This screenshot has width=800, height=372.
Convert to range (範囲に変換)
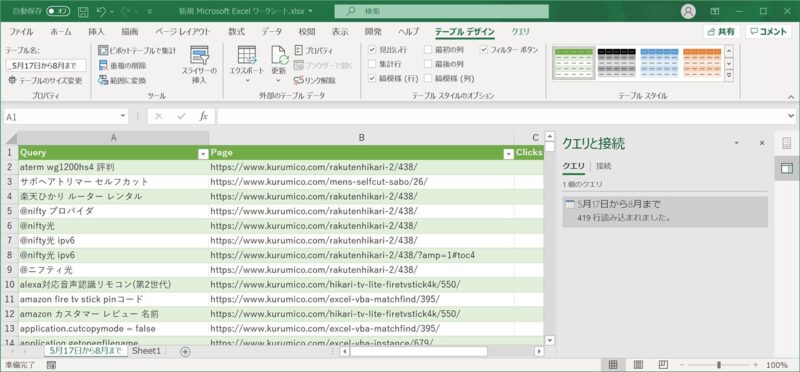pyautogui.click(x=122, y=80)
